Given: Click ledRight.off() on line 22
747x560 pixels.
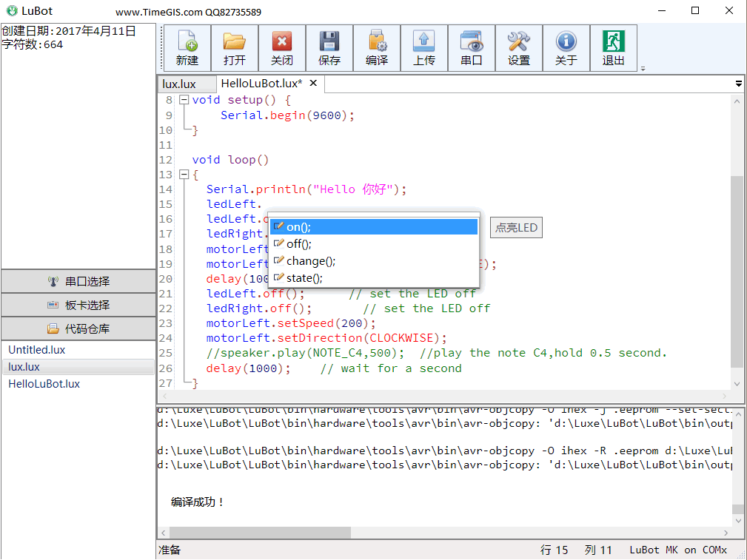Looking at the screenshot, I should (x=258, y=308).
